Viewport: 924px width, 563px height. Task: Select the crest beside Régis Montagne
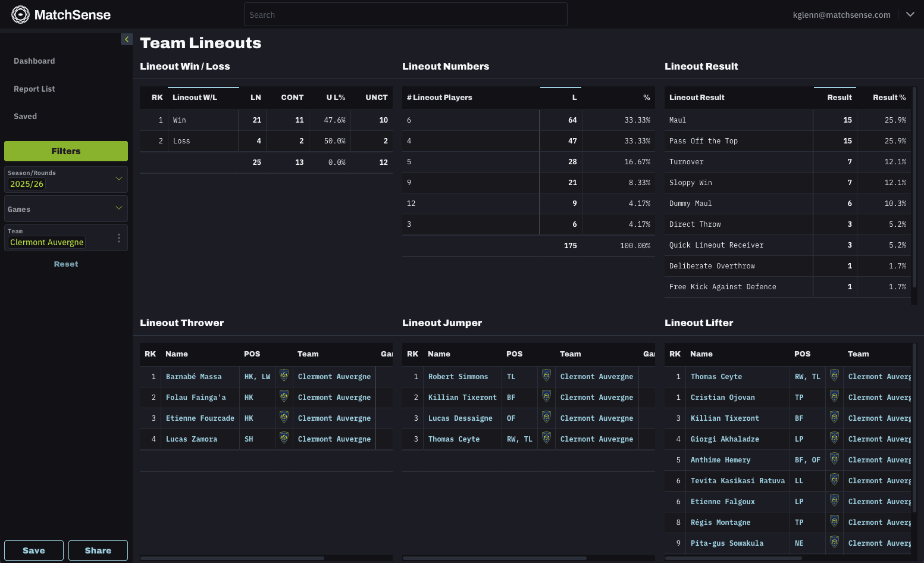click(834, 522)
